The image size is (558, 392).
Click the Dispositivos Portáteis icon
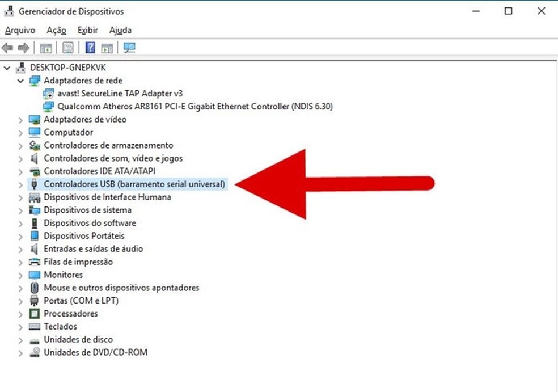[34, 236]
